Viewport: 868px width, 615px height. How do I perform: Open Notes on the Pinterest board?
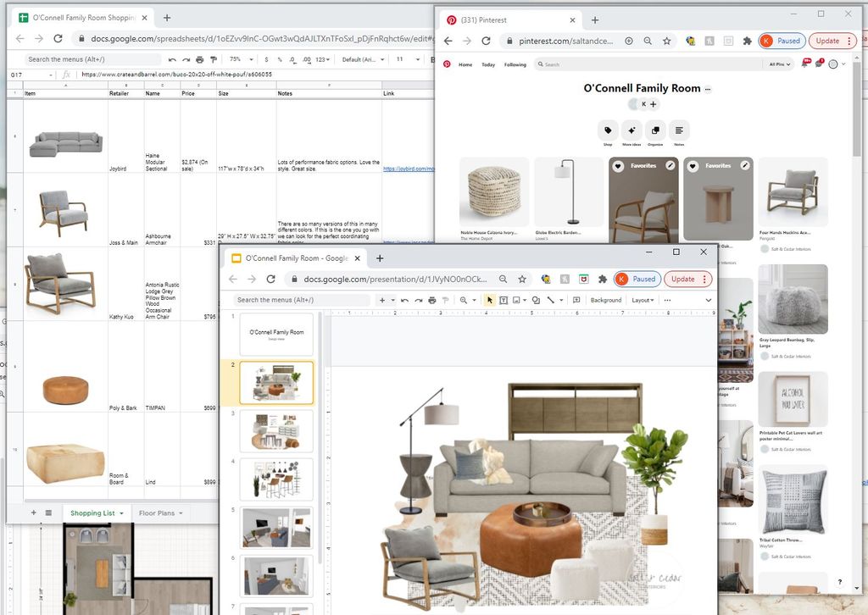[x=679, y=130]
